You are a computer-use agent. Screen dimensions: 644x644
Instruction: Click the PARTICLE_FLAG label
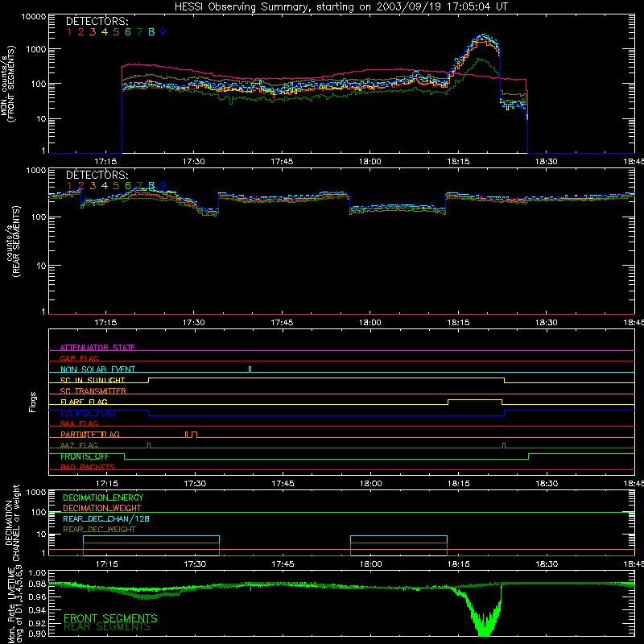pyautogui.click(x=90, y=434)
